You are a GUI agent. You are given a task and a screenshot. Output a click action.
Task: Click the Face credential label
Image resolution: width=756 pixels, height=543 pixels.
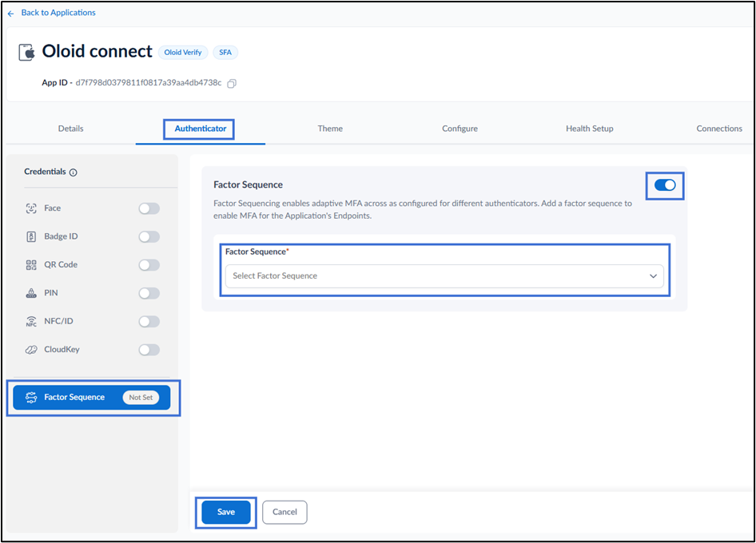coord(53,208)
